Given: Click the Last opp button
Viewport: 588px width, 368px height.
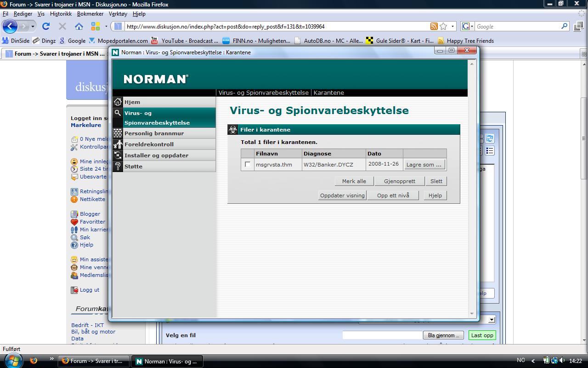Looking at the screenshot, I should point(482,335).
